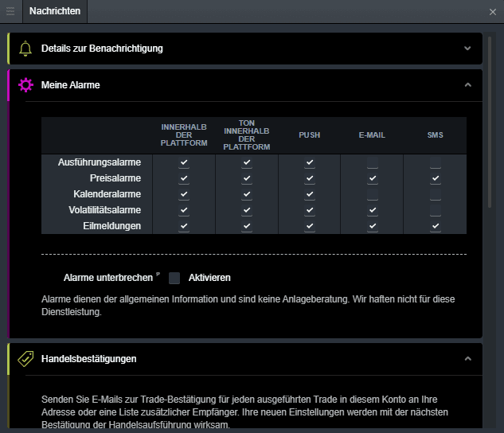This screenshot has height=433, width=504.
Task: Click the Meine Alarme section header
Action: pyautogui.click(x=71, y=85)
